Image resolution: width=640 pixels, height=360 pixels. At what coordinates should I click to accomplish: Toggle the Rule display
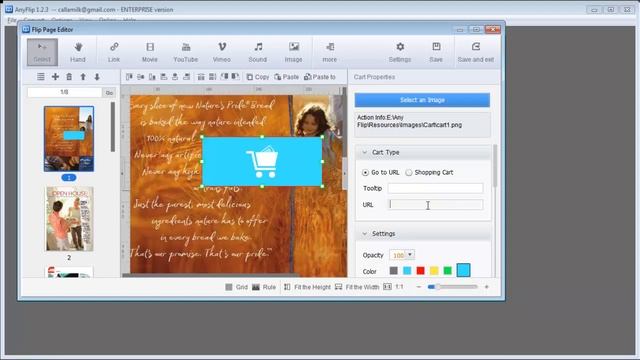tap(264, 287)
